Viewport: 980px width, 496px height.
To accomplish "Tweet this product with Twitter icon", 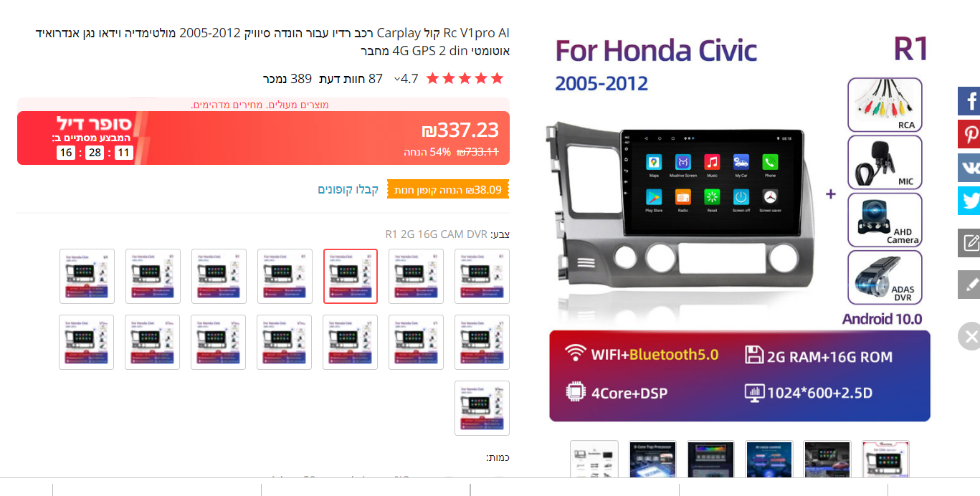I will pos(969,201).
